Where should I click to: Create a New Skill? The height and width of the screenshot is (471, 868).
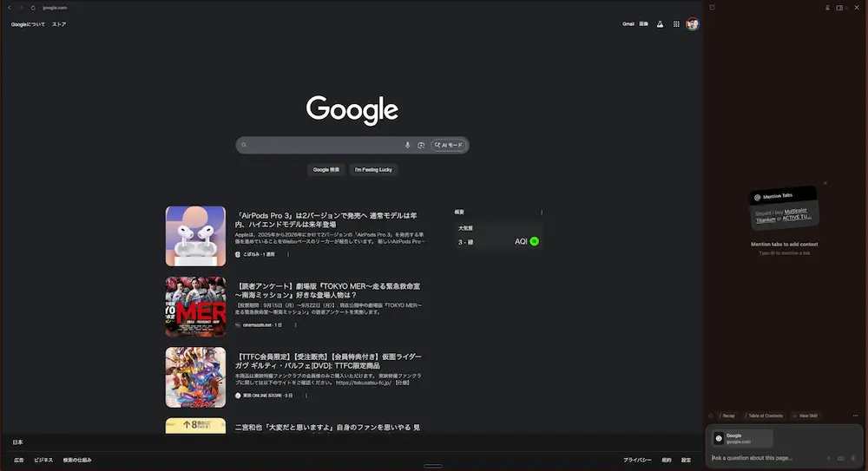806,415
